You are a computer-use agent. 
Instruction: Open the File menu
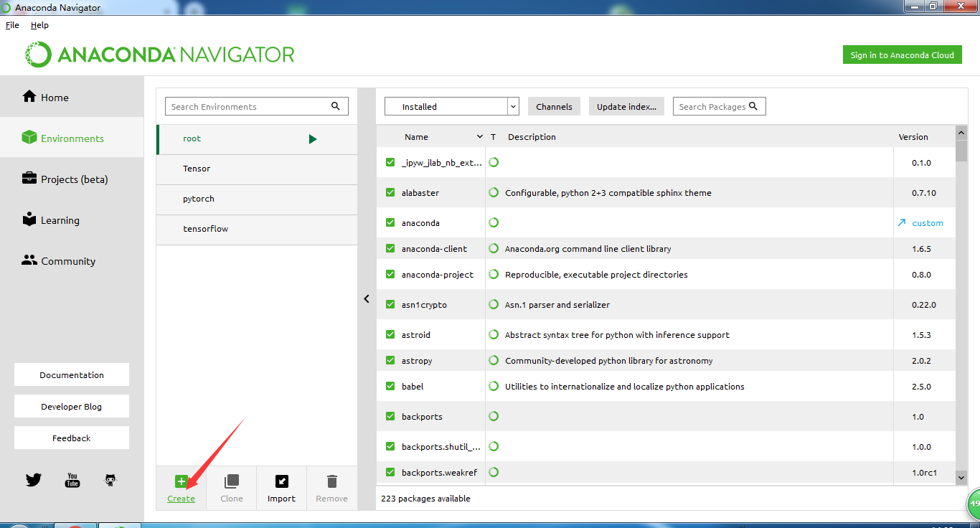pyautogui.click(x=12, y=24)
